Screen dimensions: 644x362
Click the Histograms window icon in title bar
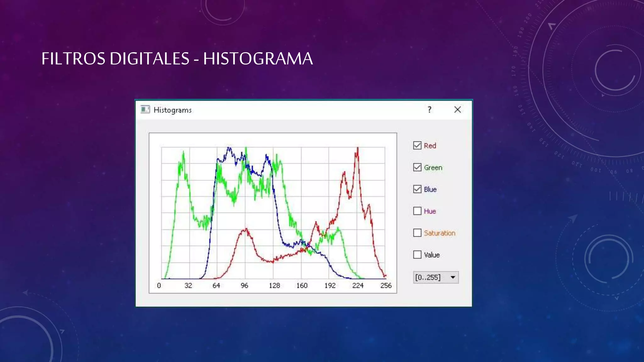pyautogui.click(x=145, y=109)
